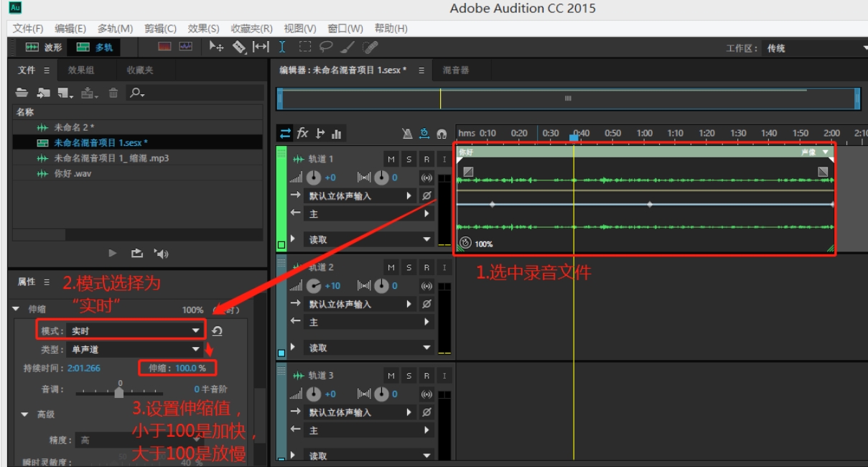
Task: Select the Razor tool
Action: click(239, 47)
